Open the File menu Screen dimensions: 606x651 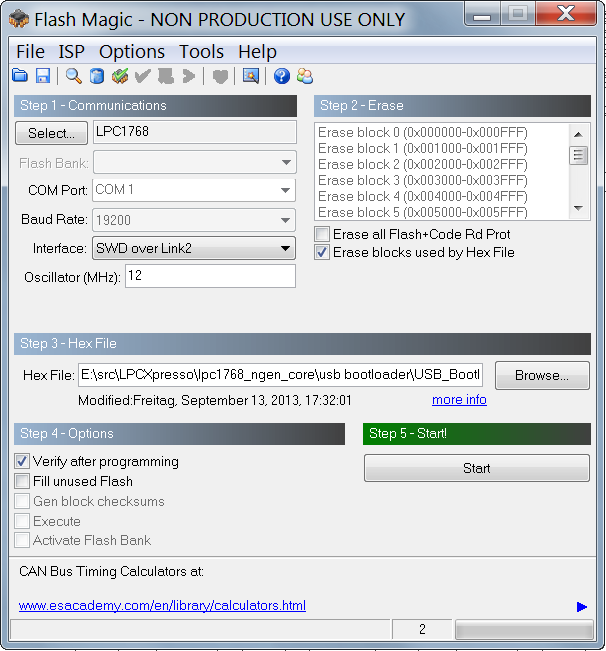point(30,52)
